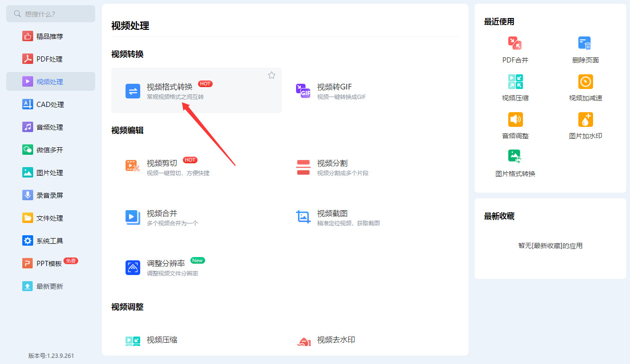Click the 精准定位视频，获取截图 description
The height and width of the screenshot is (364, 630).
tap(349, 223)
